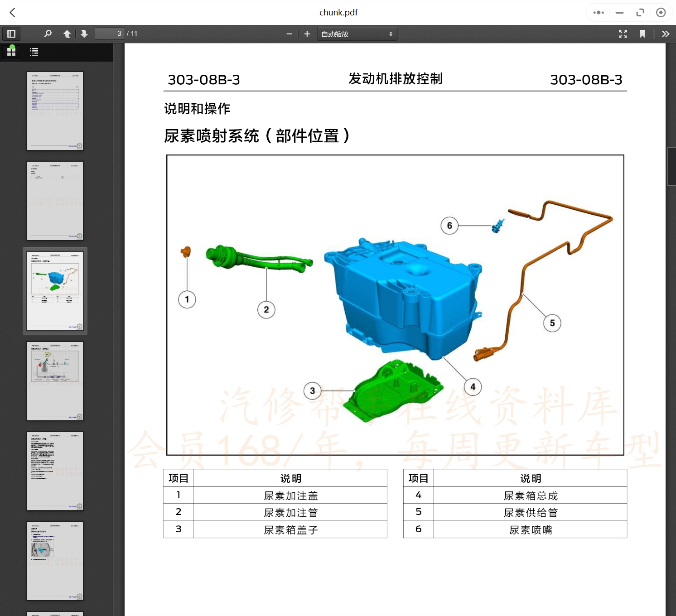
Task: Click the bookmark icon in the toolbar
Action: tap(643, 34)
